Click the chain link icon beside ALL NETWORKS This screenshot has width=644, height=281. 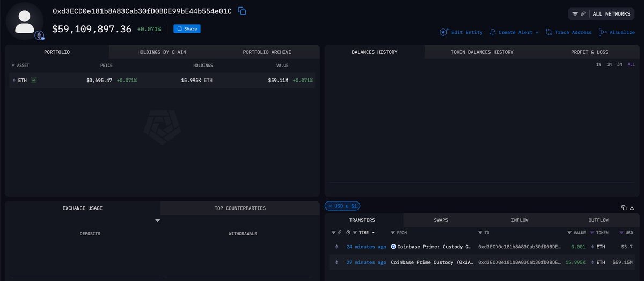[583, 14]
